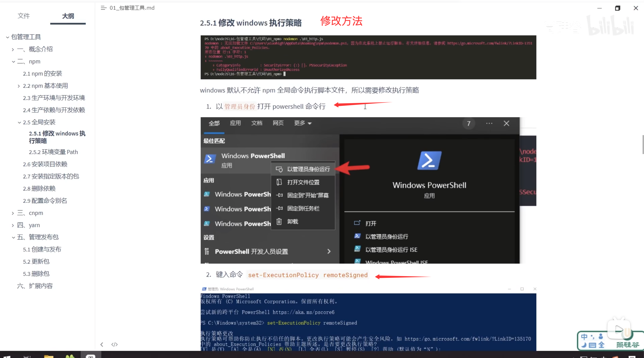Image resolution: width=644 pixels, height=358 pixels.
Task: Open 2.9 配置命令别名 in outline
Action: tap(45, 201)
